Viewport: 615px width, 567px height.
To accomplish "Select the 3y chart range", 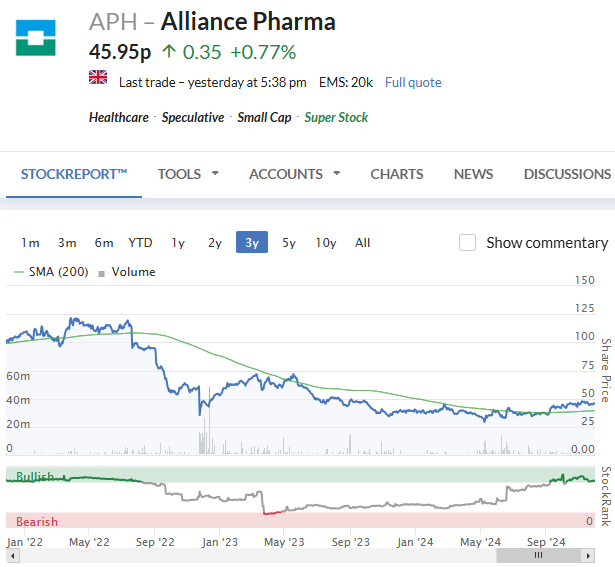I will (x=252, y=242).
